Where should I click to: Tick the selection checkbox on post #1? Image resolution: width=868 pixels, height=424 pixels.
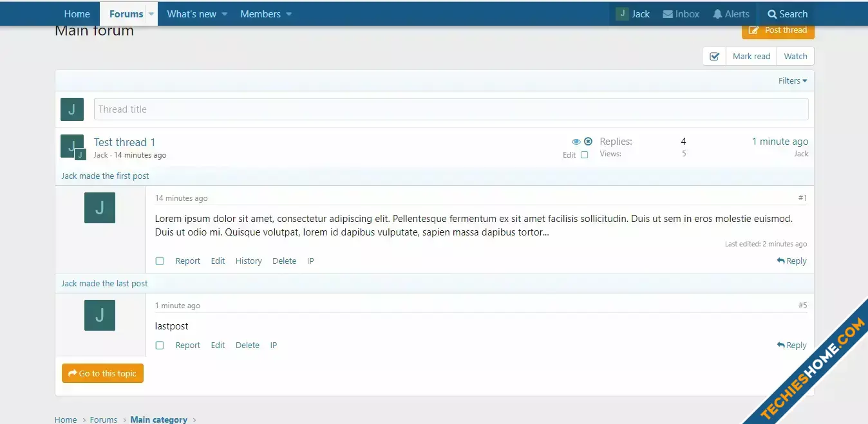(x=160, y=261)
